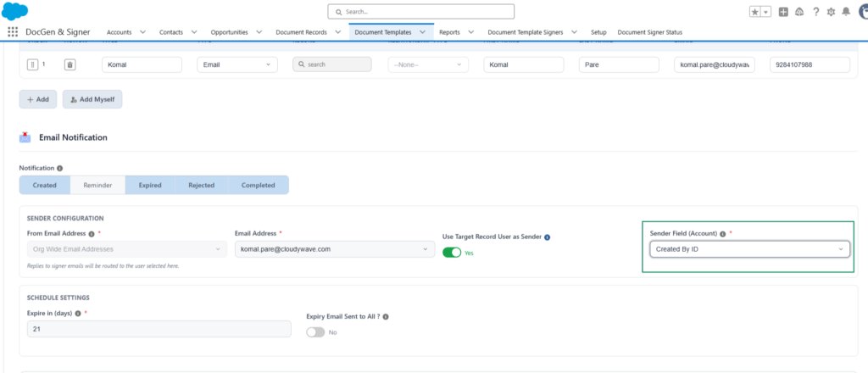The image size is (868, 373).
Task: Go to the Document Signer Status tab
Action: (x=650, y=32)
